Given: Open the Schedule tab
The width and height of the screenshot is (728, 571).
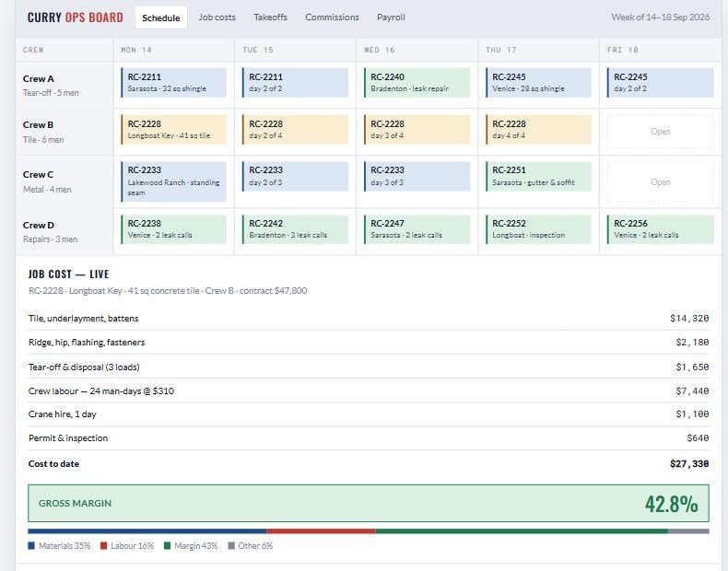Looking at the screenshot, I should 160,17.
